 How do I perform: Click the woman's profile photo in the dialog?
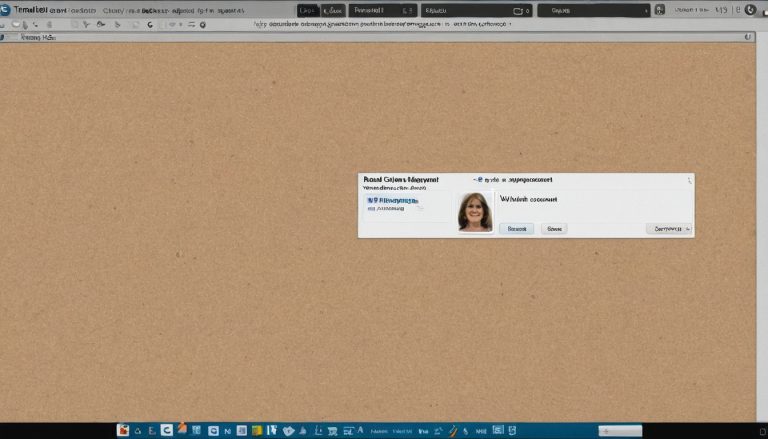coord(475,212)
